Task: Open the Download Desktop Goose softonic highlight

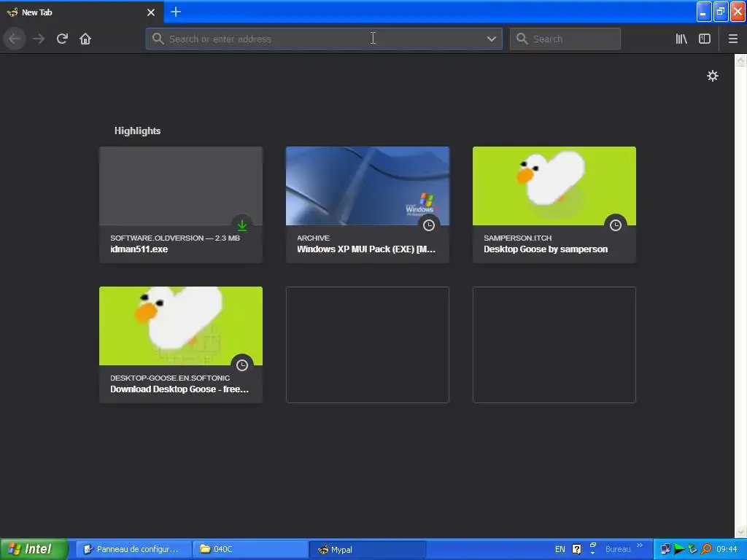Action: (181, 345)
